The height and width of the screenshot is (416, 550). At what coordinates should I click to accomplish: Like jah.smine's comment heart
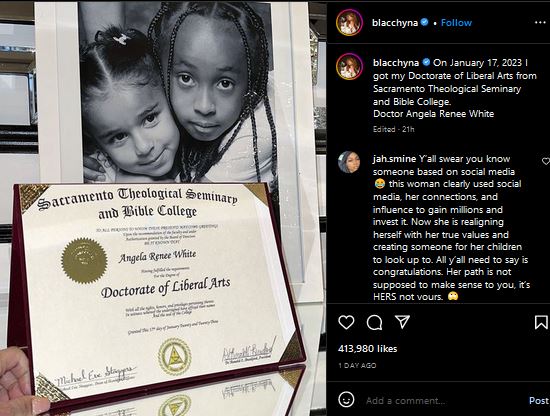[x=546, y=161]
